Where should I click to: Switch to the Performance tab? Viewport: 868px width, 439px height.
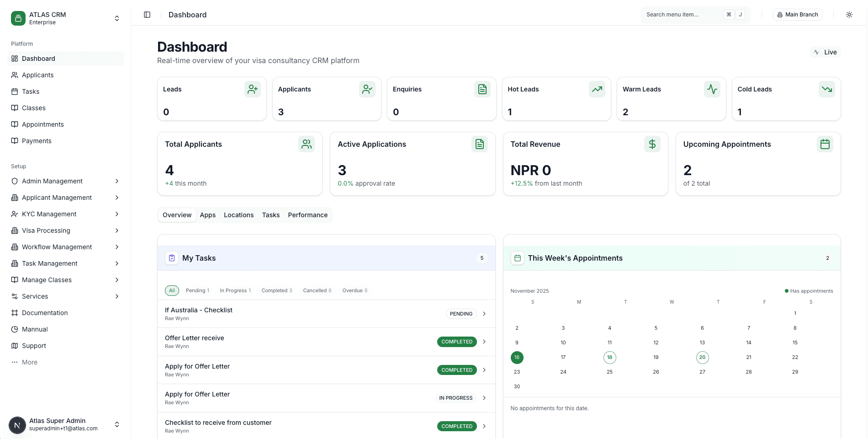pyautogui.click(x=307, y=215)
